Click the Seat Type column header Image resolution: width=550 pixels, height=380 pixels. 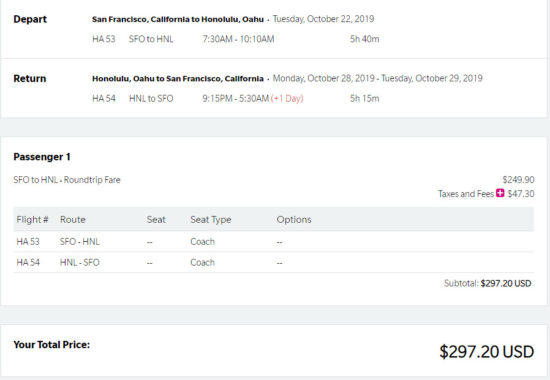point(210,220)
